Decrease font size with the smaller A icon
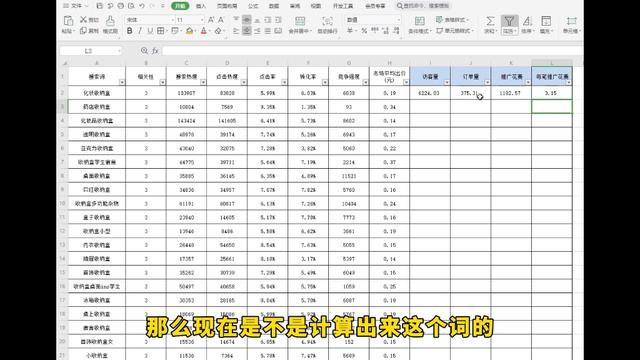The height and width of the screenshot is (360, 640). pos(221,20)
